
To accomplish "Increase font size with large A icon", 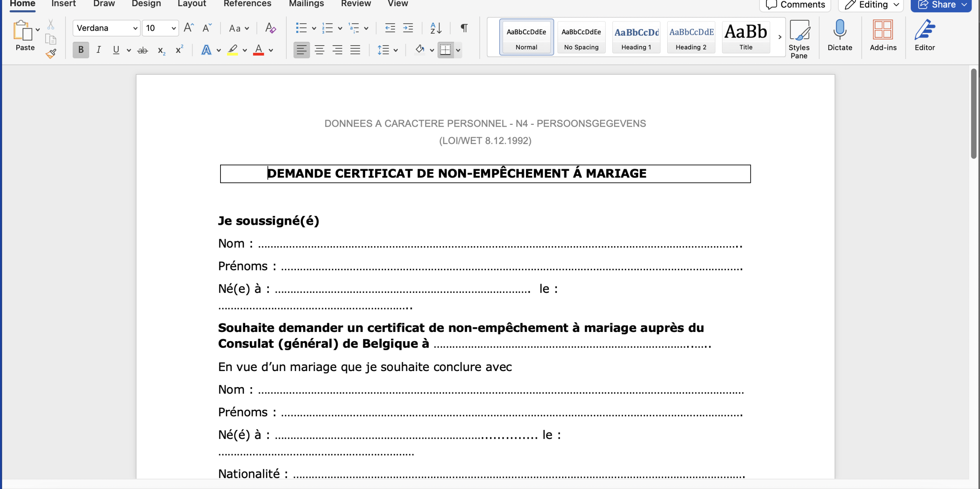I will pos(188,28).
